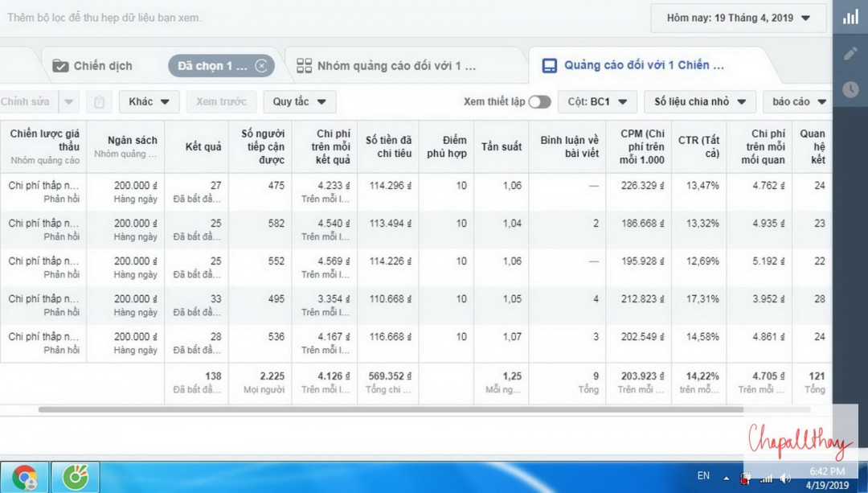Click the results value '33'
868x493 pixels.
click(216, 298)
